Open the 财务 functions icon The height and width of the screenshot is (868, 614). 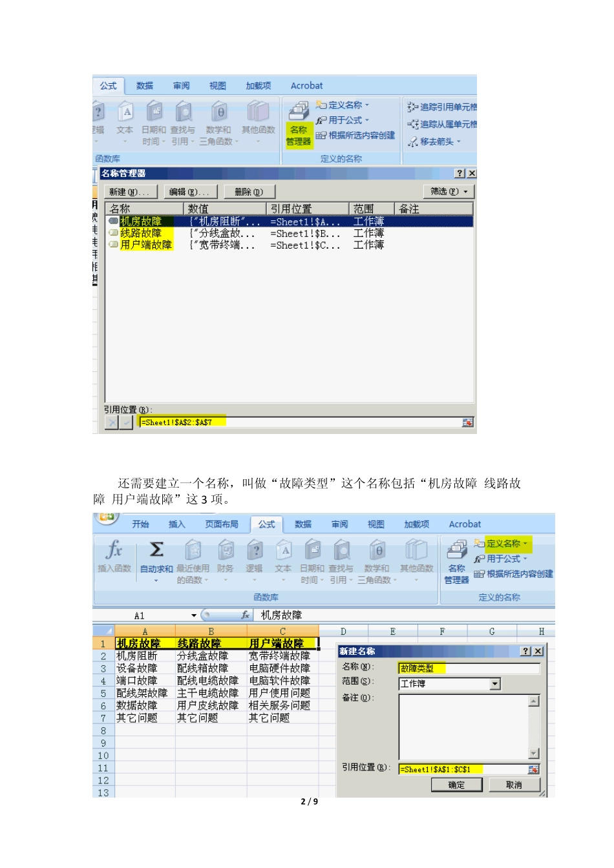[x=226, y=550]
